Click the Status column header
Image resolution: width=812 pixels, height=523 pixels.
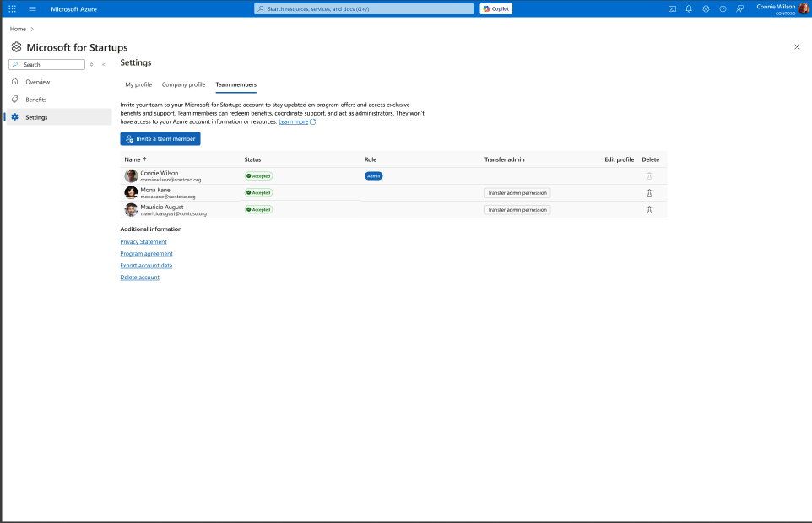coord(252,159)
